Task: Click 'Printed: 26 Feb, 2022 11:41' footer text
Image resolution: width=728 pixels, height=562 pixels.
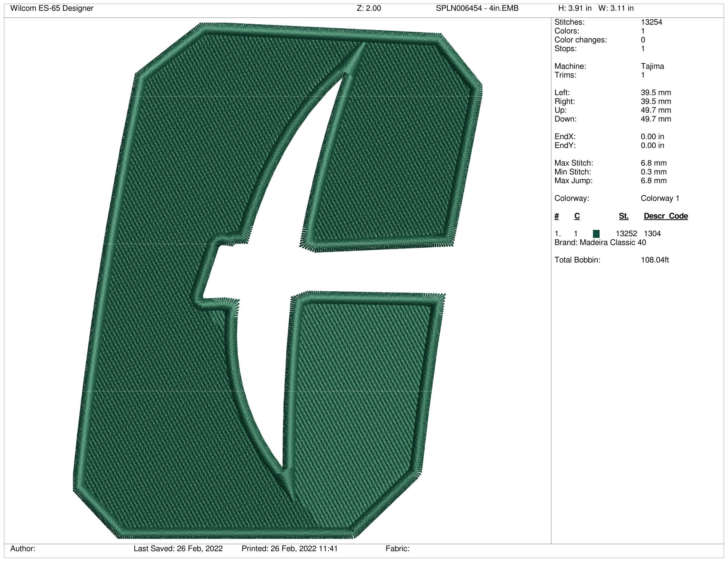Action: pos(290,549)
